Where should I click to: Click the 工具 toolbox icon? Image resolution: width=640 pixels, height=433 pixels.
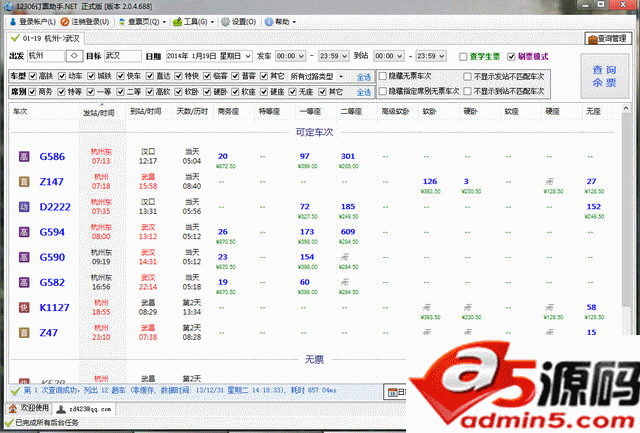pos(177,22)
